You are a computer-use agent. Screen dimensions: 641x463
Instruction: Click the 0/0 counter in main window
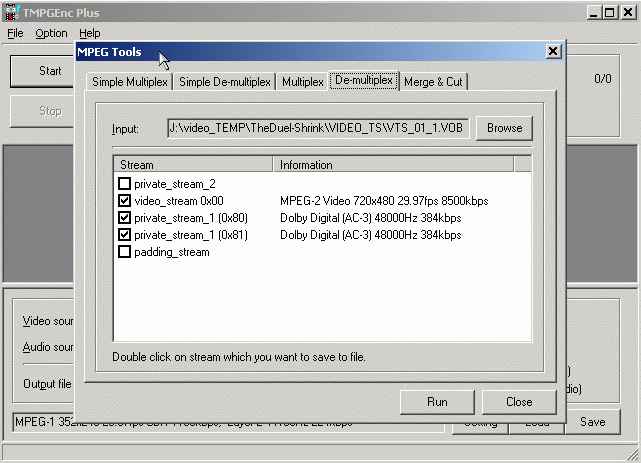click(603, 78)
